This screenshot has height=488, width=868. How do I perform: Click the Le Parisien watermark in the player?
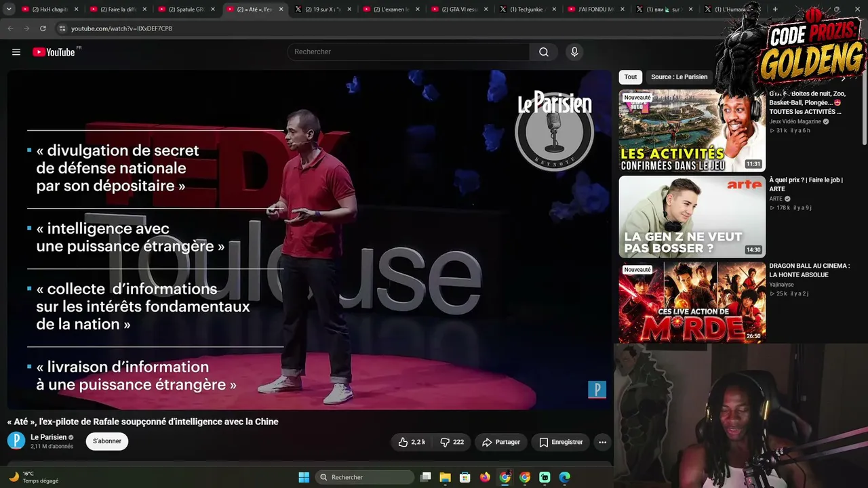pyautogui.click(x=597, y=390)
